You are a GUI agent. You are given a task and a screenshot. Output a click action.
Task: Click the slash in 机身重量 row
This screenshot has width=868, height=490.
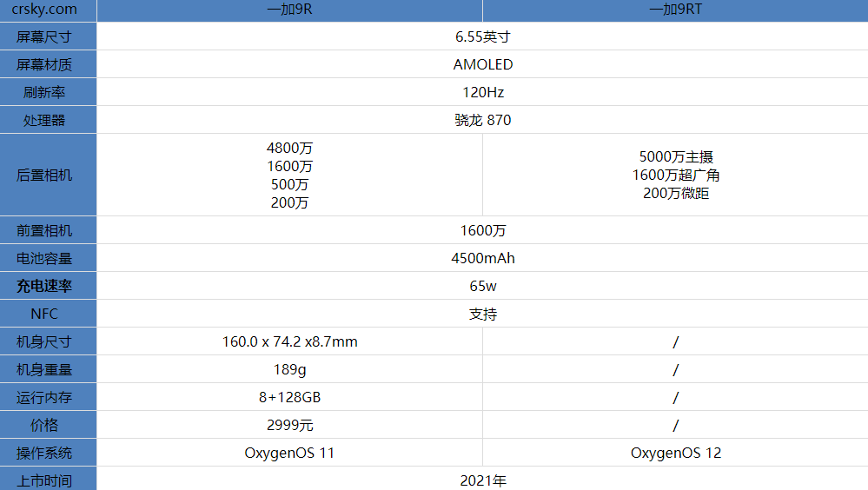click(x=675, y=369)
